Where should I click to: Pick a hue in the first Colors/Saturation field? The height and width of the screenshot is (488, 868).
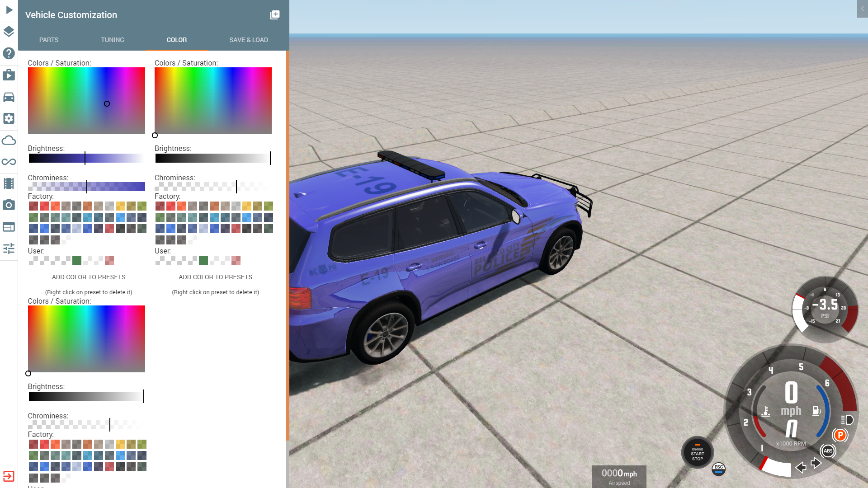[x=86, y=101]
